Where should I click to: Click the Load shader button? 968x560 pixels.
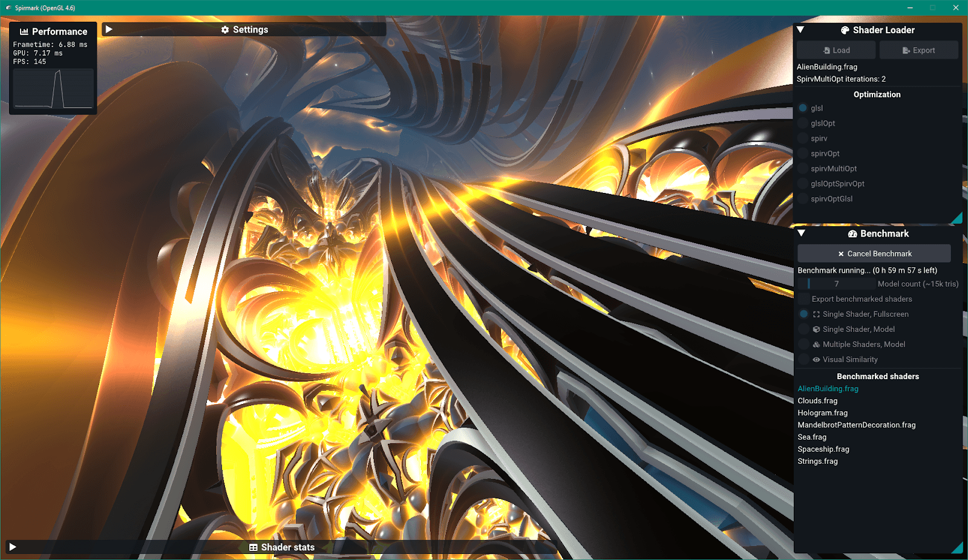(836, 50)
